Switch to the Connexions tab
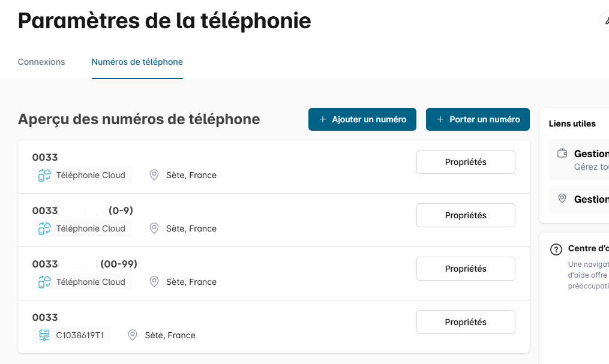The image size is (609, 364). pos(41,62)
